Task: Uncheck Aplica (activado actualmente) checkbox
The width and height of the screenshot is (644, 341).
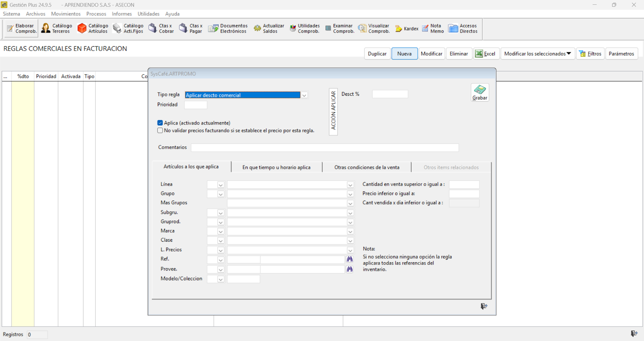Action: (x=160, y=123)
